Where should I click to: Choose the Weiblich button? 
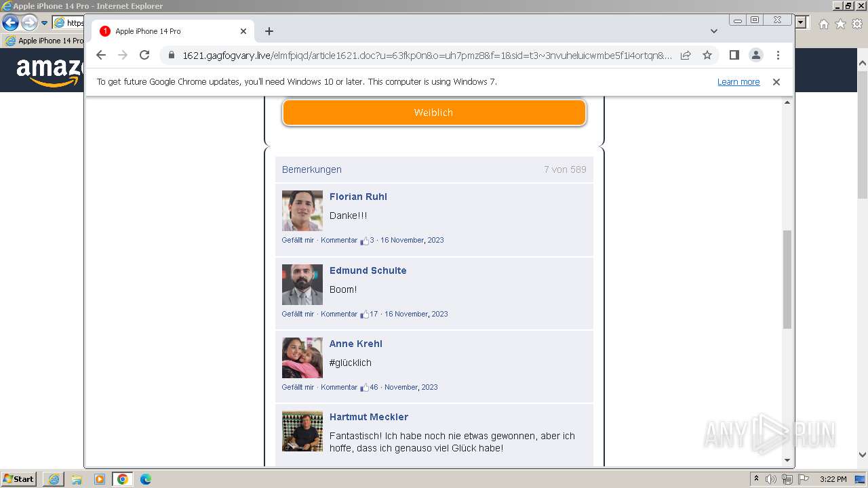click(434, 113)
